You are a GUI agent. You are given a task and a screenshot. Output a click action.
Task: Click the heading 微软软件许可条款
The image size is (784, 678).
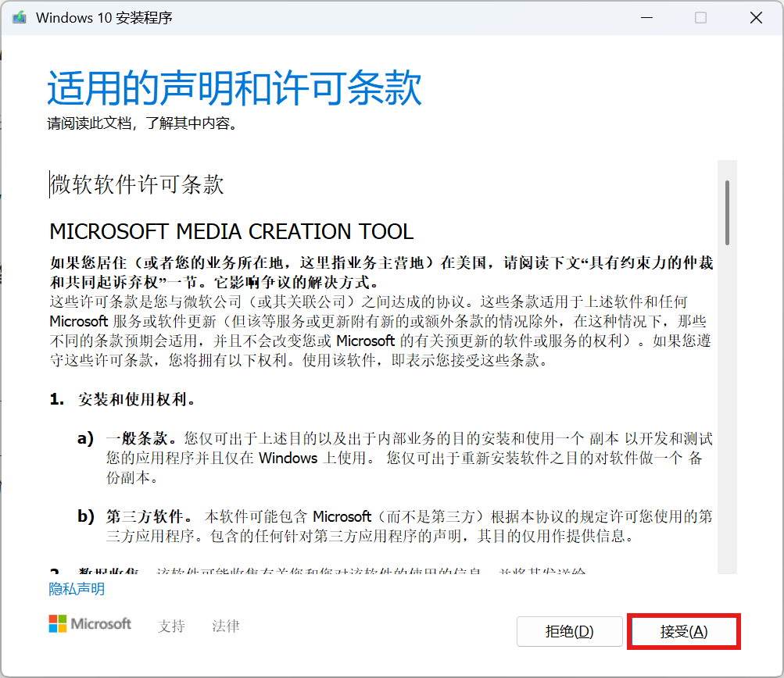[x=137, y=184]
